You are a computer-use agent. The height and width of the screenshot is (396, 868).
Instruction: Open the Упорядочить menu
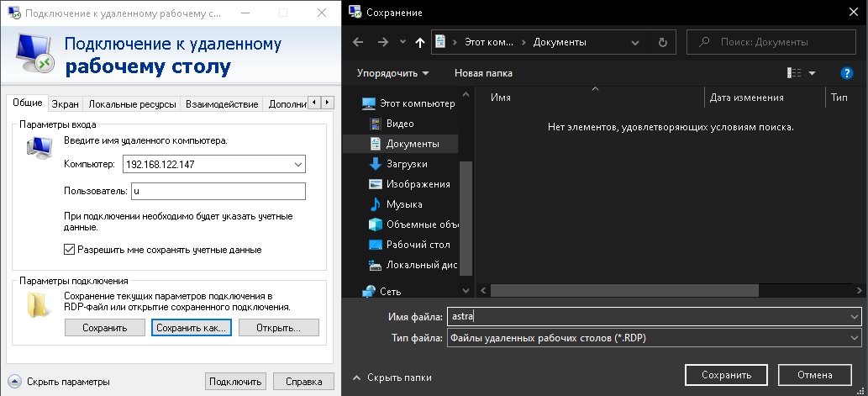point(392,73)
